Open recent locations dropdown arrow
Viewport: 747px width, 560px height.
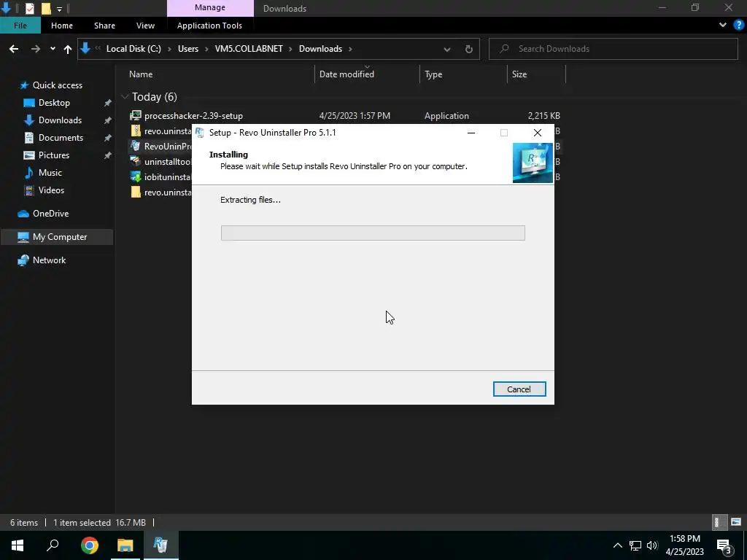(53, 49)
